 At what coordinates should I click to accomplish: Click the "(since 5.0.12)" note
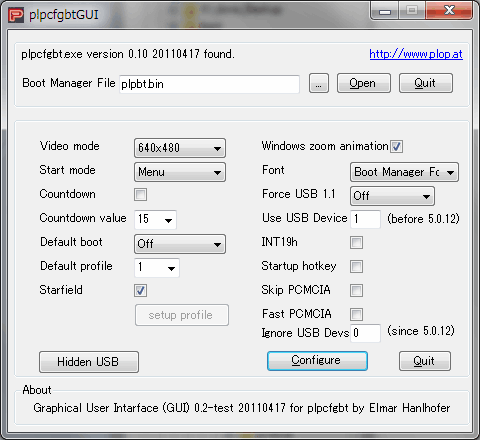coord(421,331)
